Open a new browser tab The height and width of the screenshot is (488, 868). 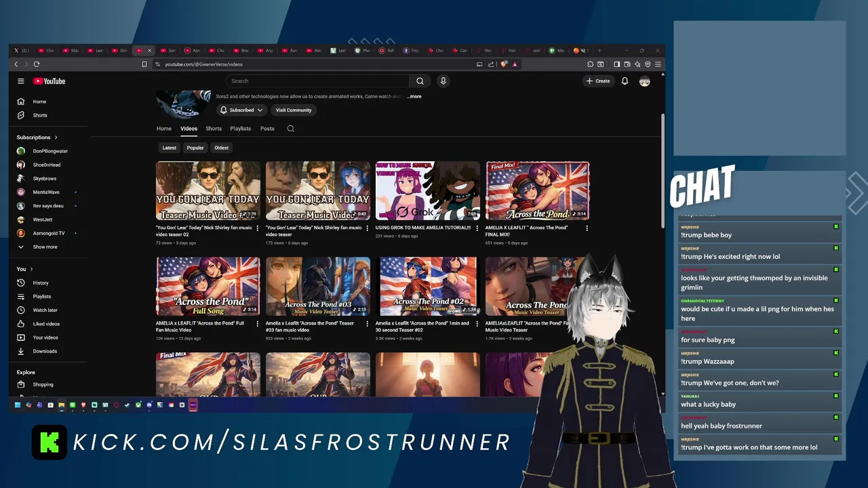pyautogui.click(x=599, y=50)
